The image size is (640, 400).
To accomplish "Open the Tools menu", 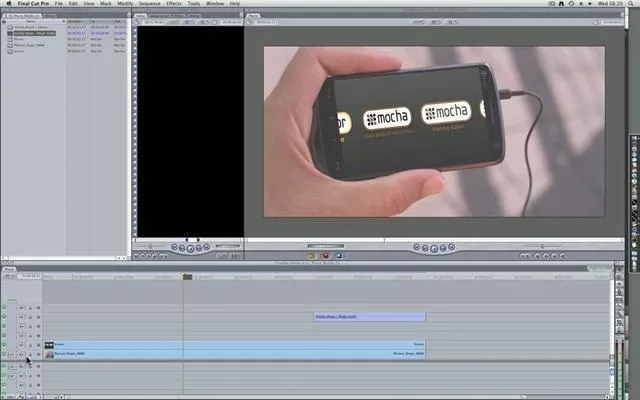I will (194, 3).
